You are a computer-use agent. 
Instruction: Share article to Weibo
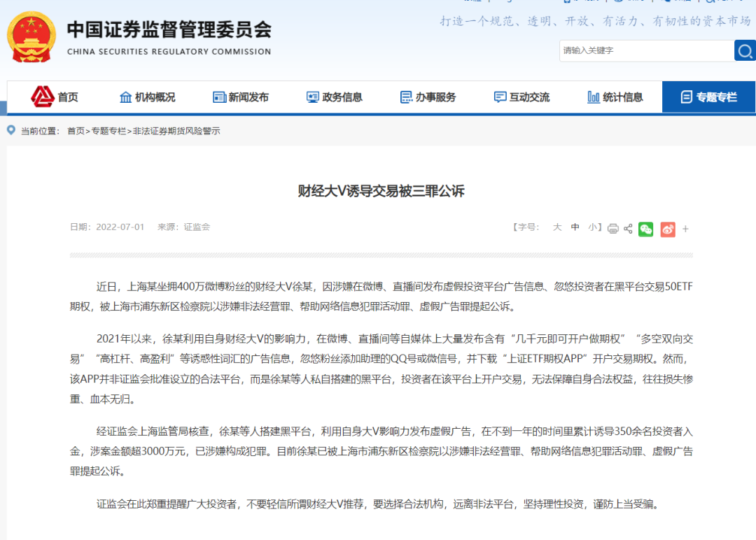[668, 229]
